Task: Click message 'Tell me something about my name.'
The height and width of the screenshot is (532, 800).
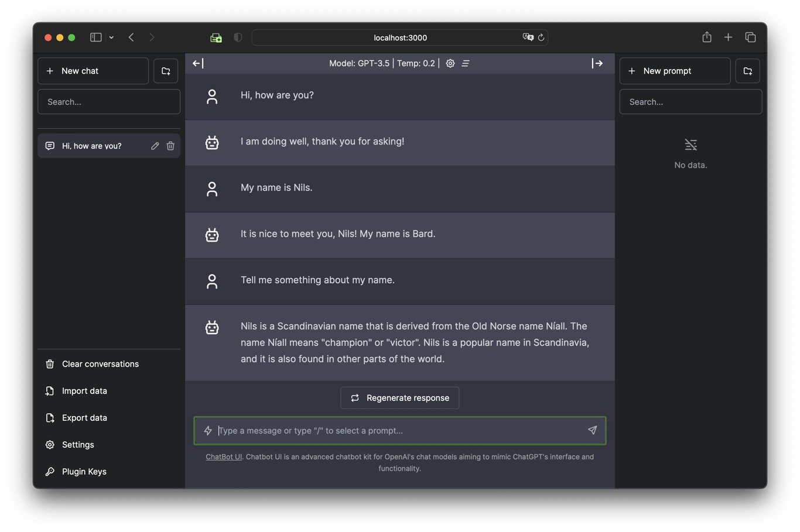Action: tap(317, 280)
